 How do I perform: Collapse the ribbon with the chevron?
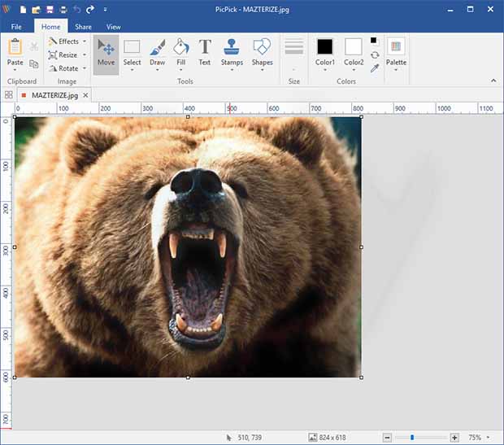pos(493,81)
